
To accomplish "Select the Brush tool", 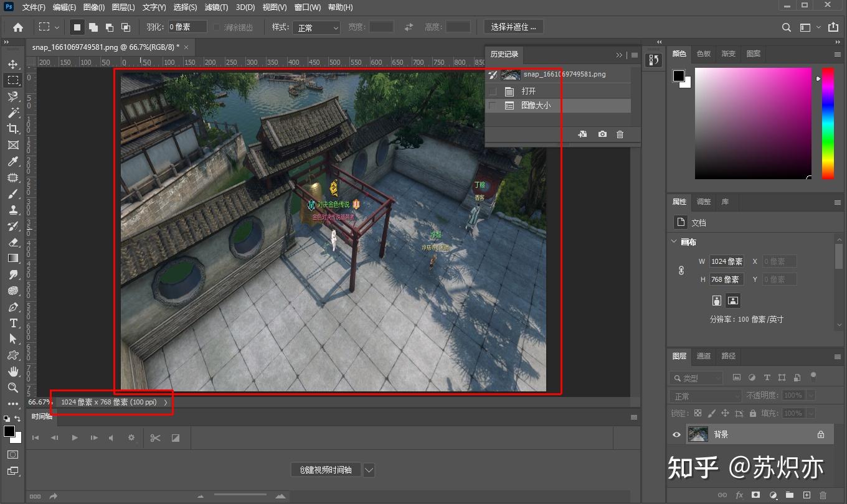I will pyautogui.click(x=12, y=194).
